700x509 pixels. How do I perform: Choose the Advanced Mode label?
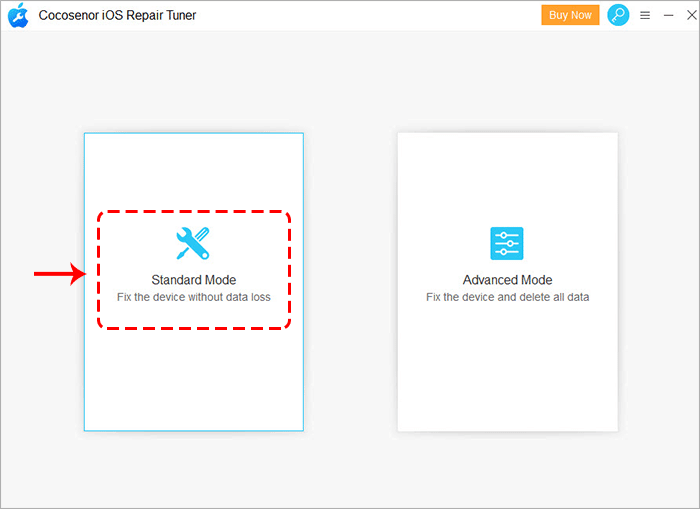click(x=508, y=280)
